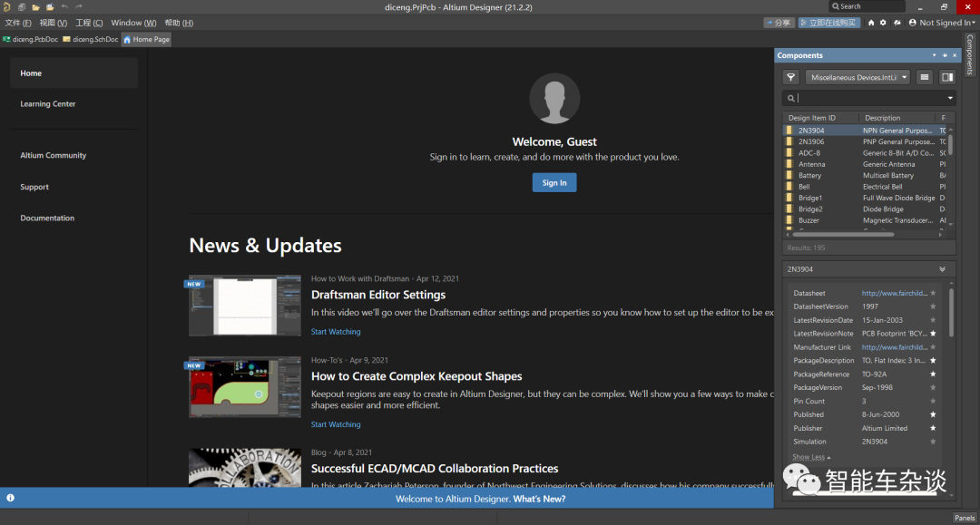Click the Save All icon in quick access bar
This screenshot has height=525, width=980.
pos(22,7)
